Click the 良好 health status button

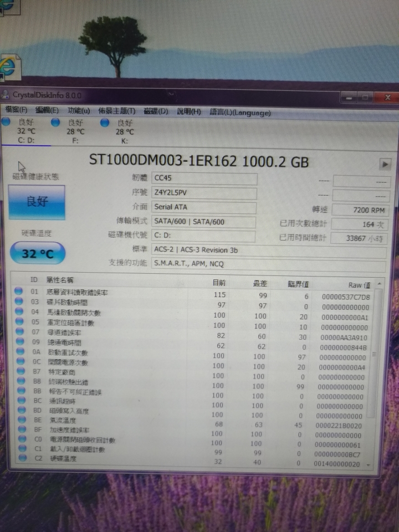[37, 202]
